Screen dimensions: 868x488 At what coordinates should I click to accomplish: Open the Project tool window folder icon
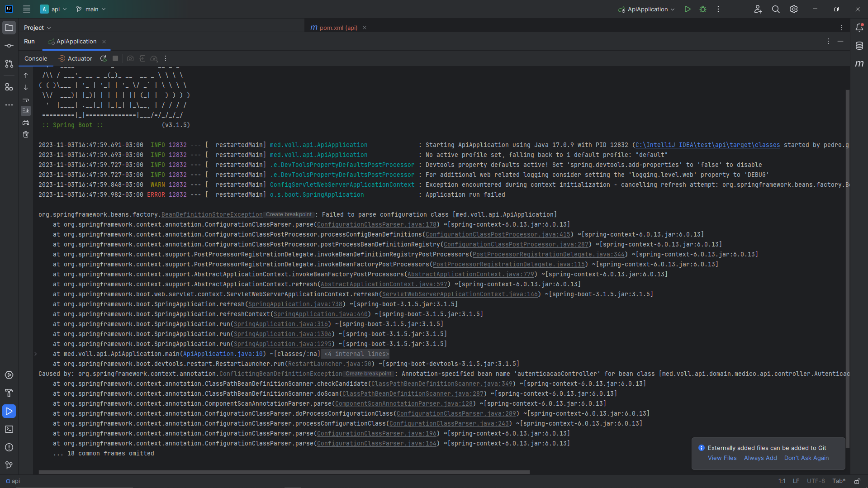click(x=9, y=28)
